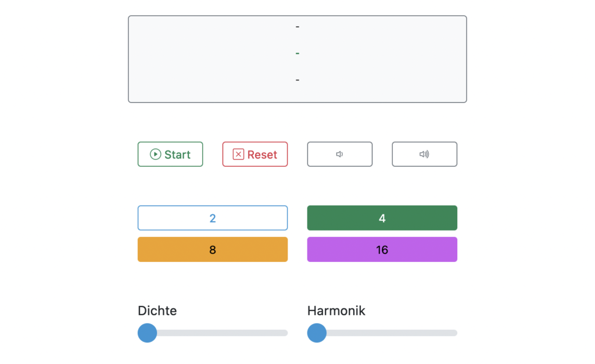595x364 pixels.
Task: Click the green dash in the display box
Action: [x=297, y=53]
